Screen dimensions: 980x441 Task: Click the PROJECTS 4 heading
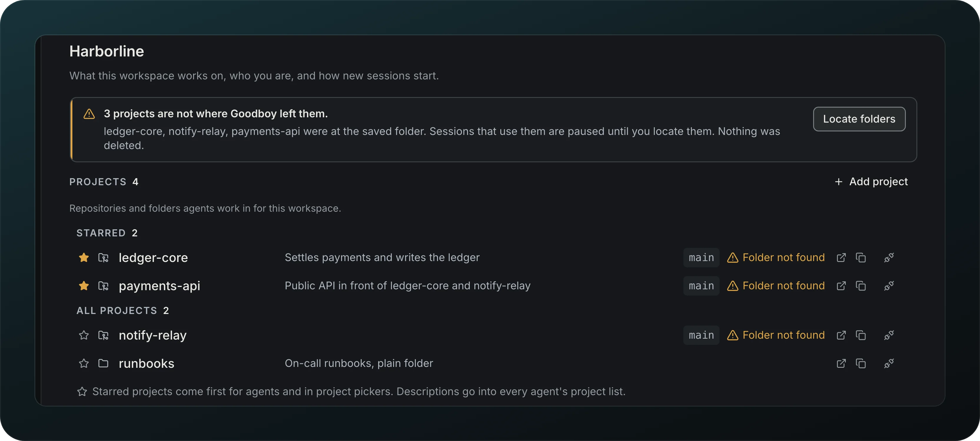click(104, 182)
